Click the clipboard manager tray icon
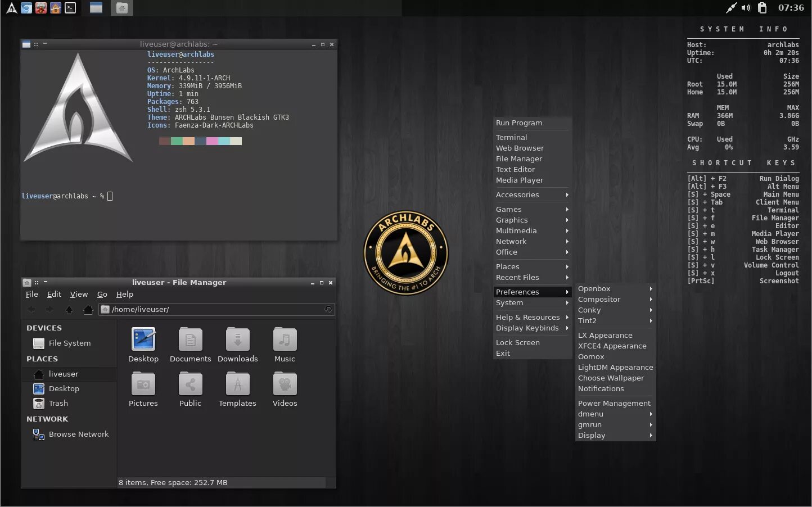The height and width of the screenshot is (507, 812). pyautogui.click(x=763, y=7)
